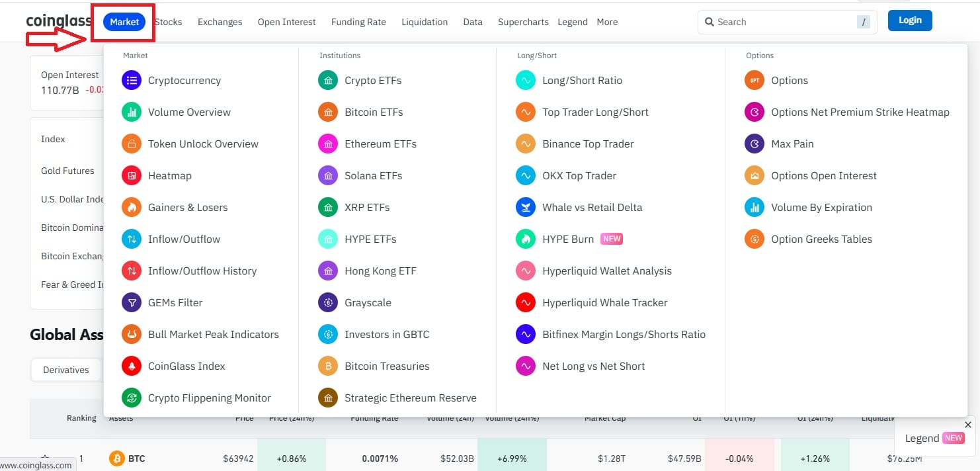The image size is (980, 471).
Task: Click the Gainers & Losers flame icon
Action: (x=132, y=207)
